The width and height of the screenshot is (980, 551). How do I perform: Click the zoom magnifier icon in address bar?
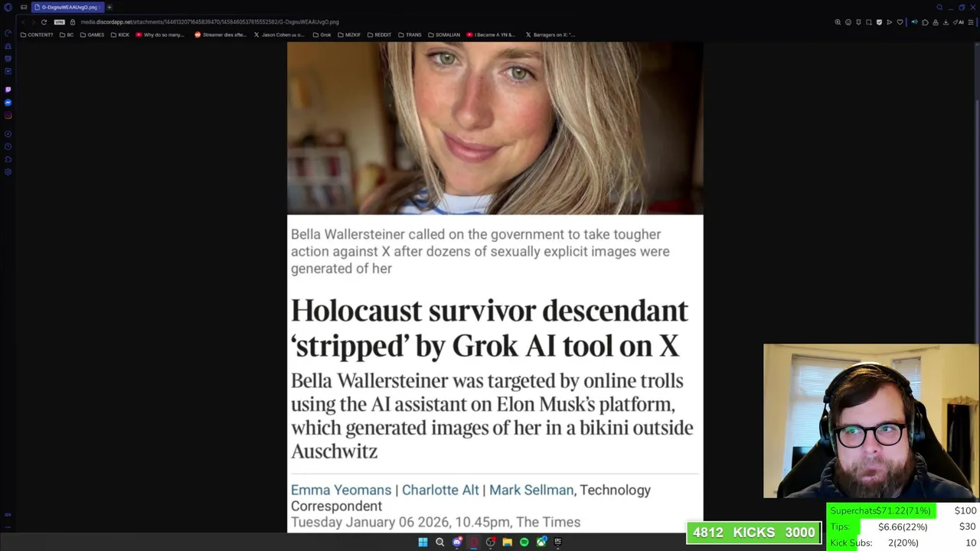[838, 22]
